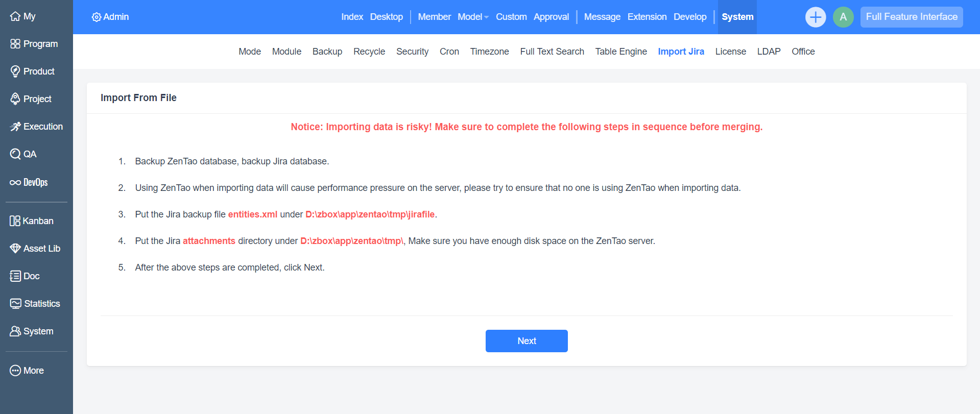
Task: Open Develop in top navigation
Action: point(690,17)
